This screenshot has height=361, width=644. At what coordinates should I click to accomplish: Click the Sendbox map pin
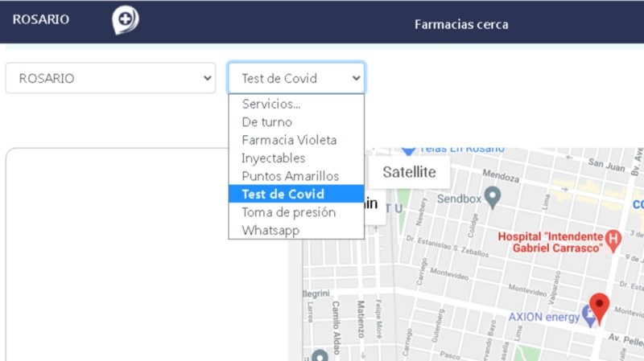[x=493, y=195]
